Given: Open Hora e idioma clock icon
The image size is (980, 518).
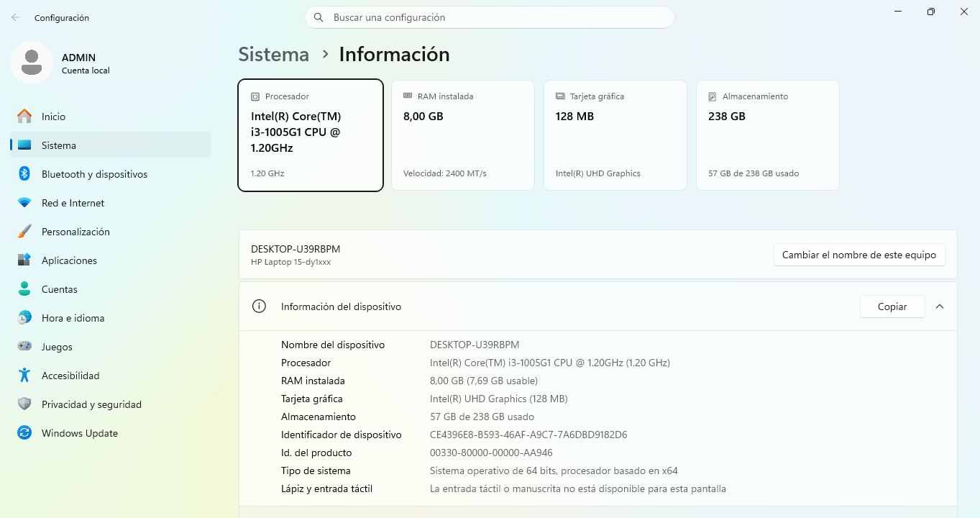Looking at the screenshot, I should [24, 318].
